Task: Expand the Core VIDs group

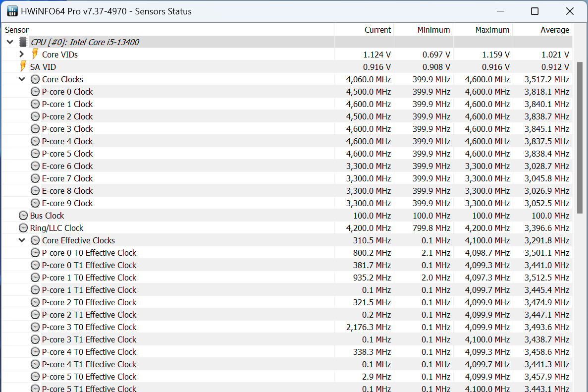Action: tap(22, 55)
